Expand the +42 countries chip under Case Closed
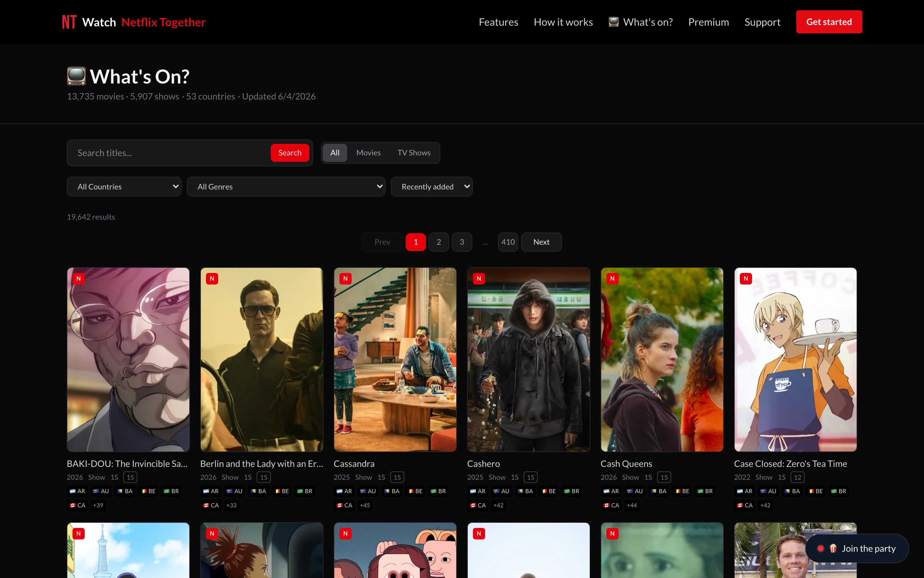The width and height of the screenshot is (924, 578). click(765, 505)
